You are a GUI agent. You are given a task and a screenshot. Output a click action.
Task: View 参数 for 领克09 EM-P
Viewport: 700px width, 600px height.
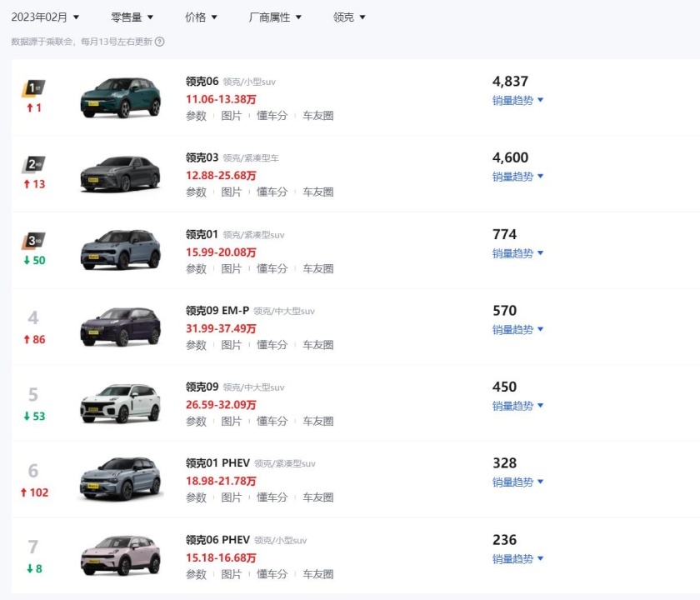pyautogui.click(x=196, y=345)
